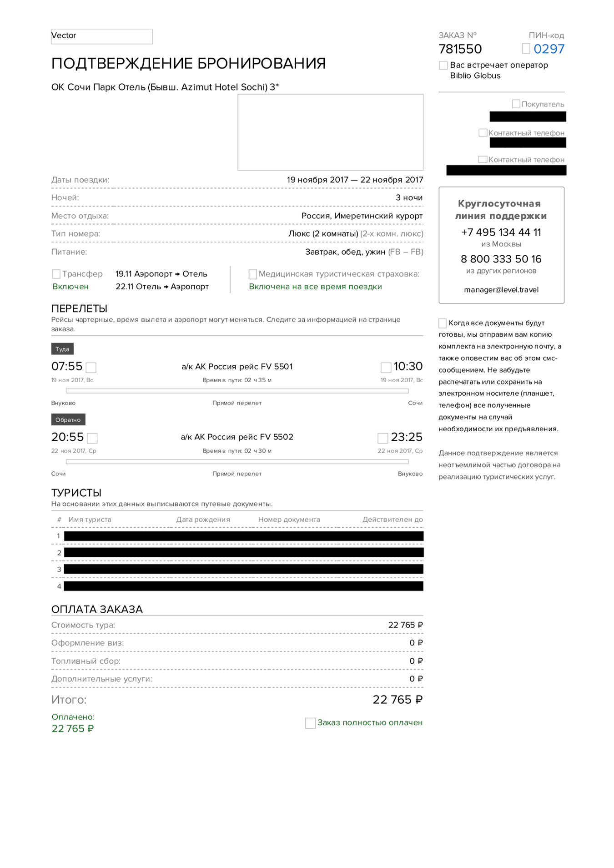Click the Moscow support number +7 495 134 44 11
The height and width of the screenshot is (868, 614).
[x=501, y=232]
